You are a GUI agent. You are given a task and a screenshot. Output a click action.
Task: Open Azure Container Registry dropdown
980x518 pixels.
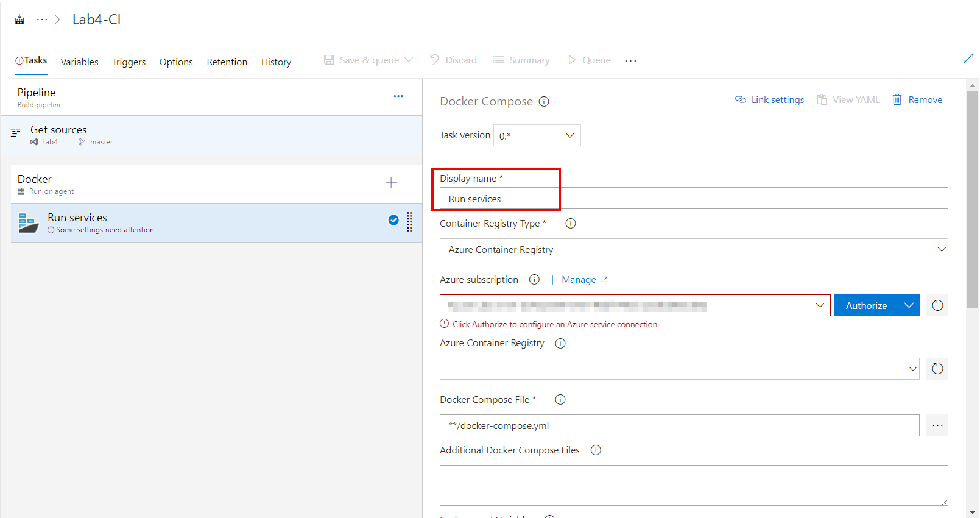[679, 369]
